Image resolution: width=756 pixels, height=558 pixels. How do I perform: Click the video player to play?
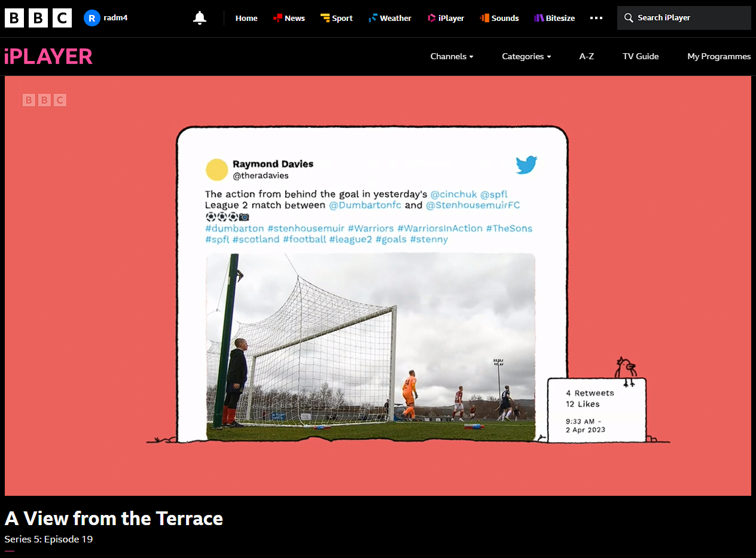[378, 286]
